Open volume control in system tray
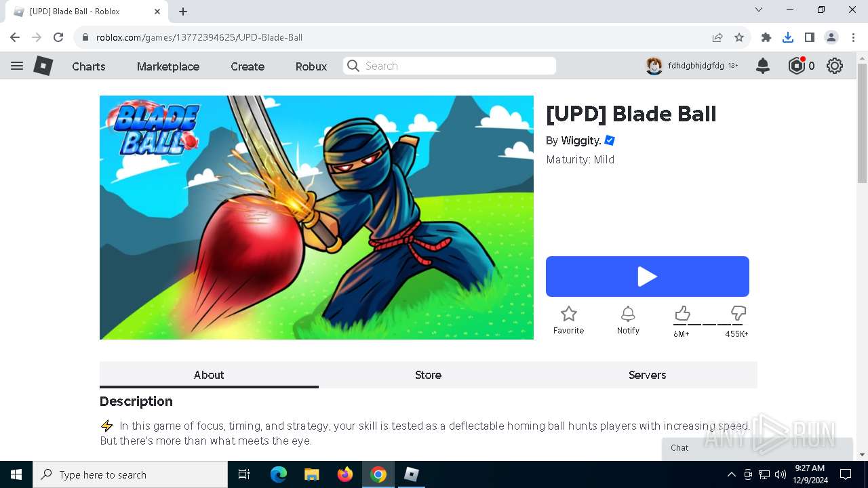The image size is (868, 488). tap(781, 474)
